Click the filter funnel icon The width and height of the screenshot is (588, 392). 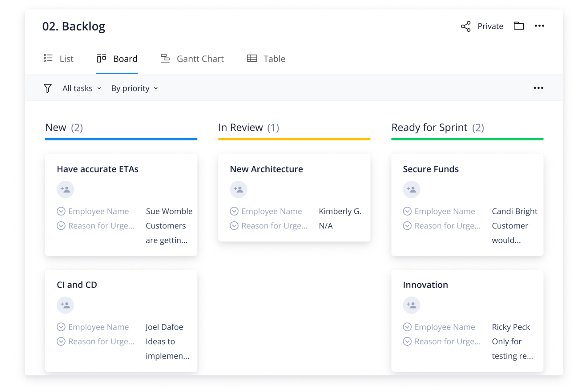(48, 88)
